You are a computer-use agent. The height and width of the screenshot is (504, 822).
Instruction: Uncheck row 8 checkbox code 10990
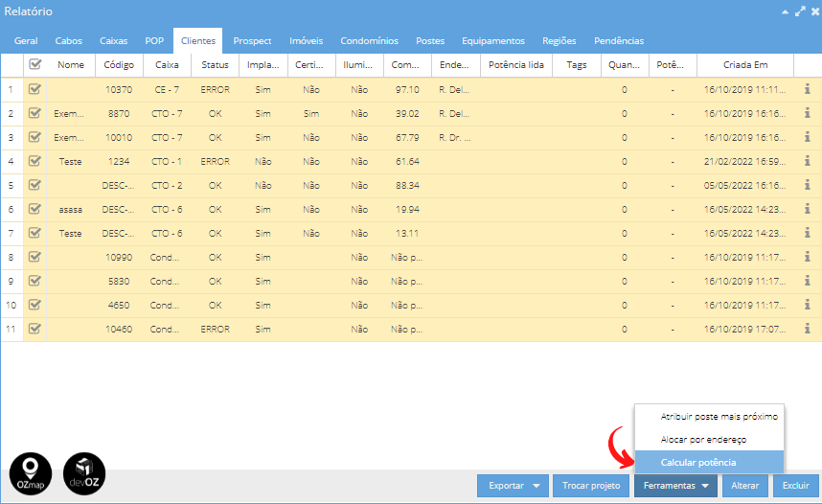pyautogui.click(x=35, y=257)
